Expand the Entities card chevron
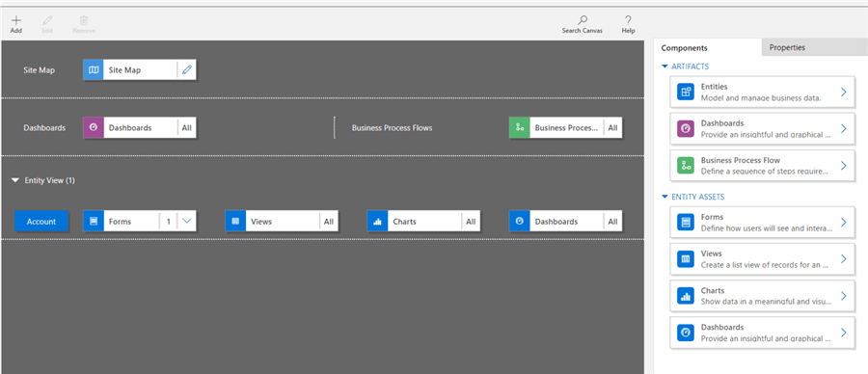Image resolution: width=868 pixels, height=374 pixels. click(x=843, y=92)
